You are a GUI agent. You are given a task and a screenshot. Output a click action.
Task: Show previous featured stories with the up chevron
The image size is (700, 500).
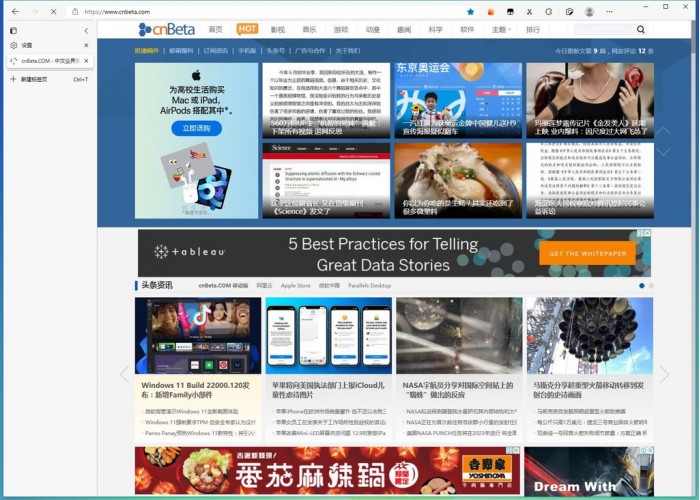tap(663, 131)
